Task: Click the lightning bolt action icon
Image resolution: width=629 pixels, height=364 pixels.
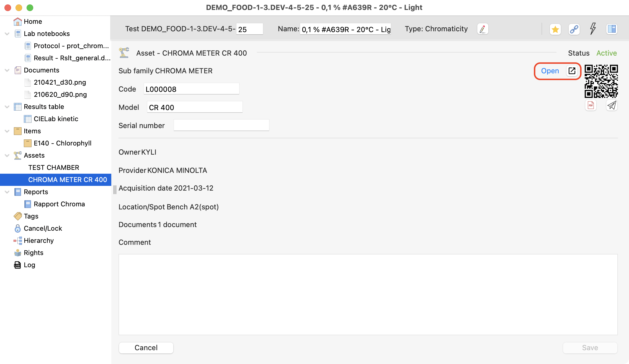Action: [593, 29]
